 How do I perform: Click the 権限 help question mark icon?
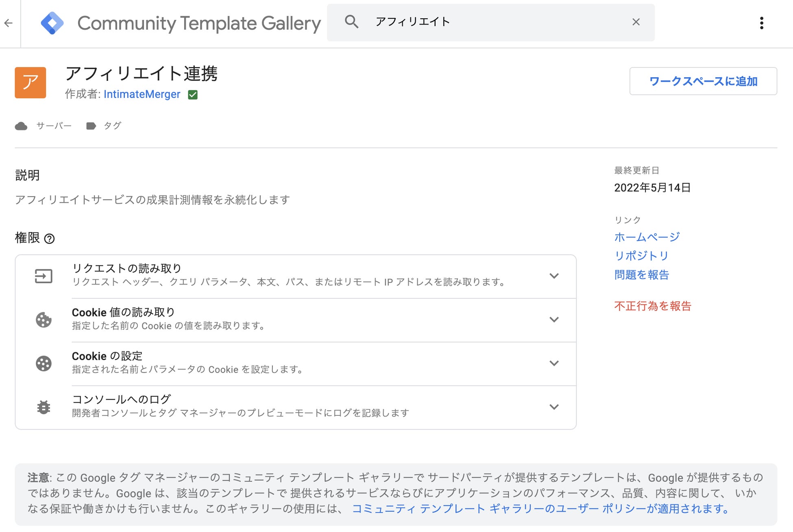click(x=49, y=239)
